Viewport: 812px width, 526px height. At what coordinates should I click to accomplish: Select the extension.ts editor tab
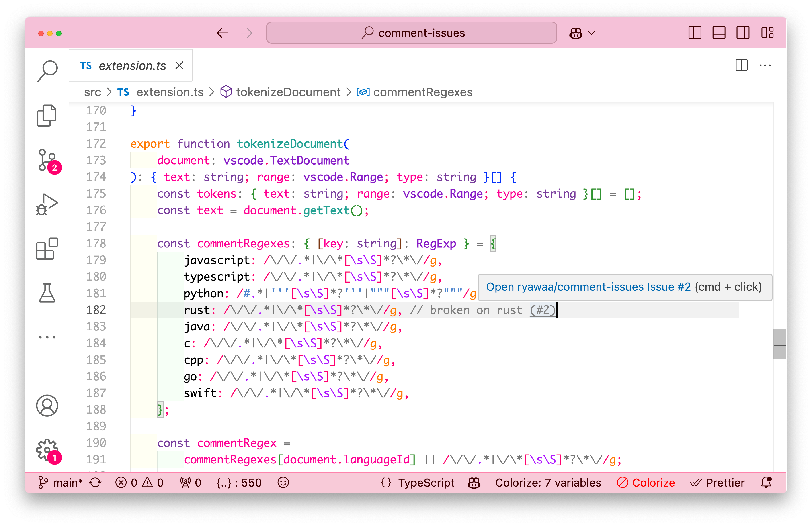(x=131, y=65)
